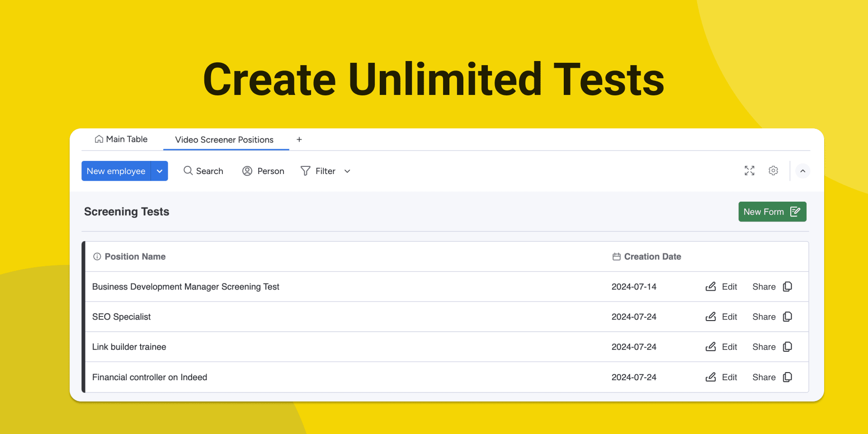Image resolution: width=868 pixels, height=434 pixels.
Task: Click the Screening Tests heading
Action: [127, 212]
